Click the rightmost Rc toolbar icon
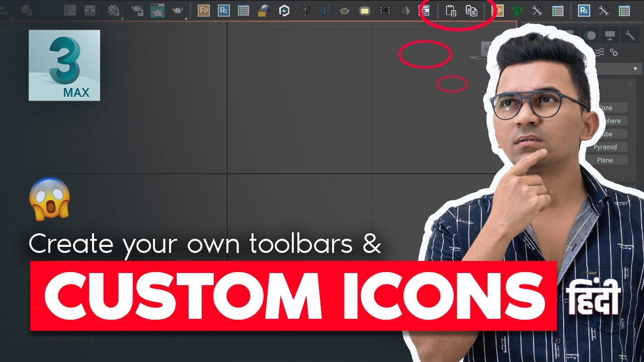644x362 pixels. pos(584,10)
